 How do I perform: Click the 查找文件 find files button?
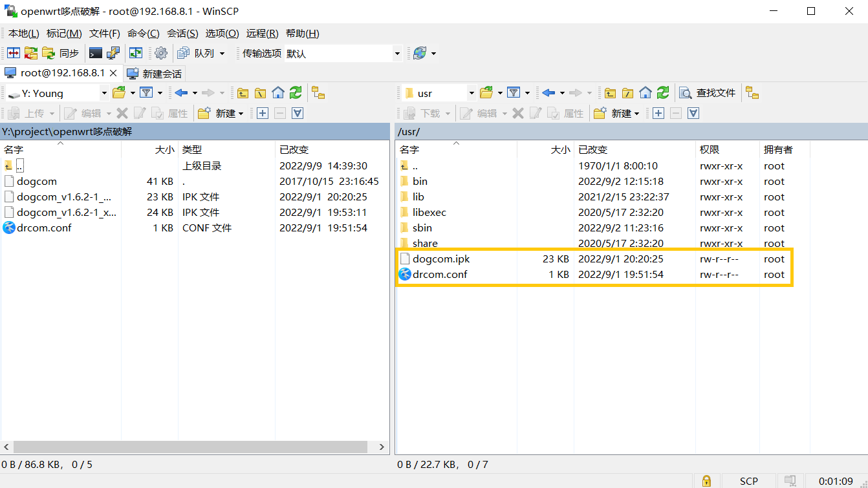708,93
